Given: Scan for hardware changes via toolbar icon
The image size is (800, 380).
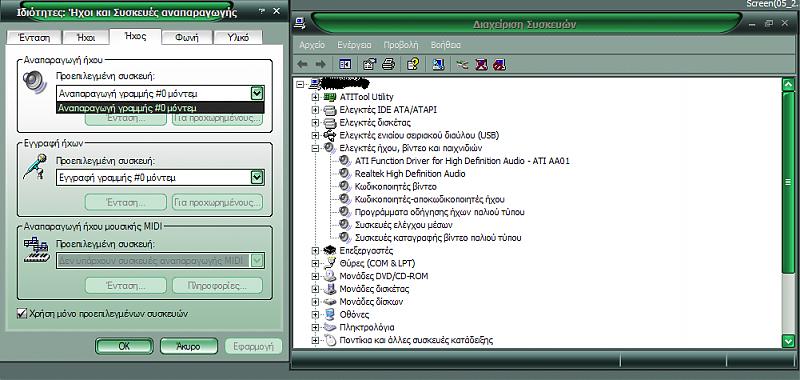Looking at the screenshot, I should [x=438, y=64].
